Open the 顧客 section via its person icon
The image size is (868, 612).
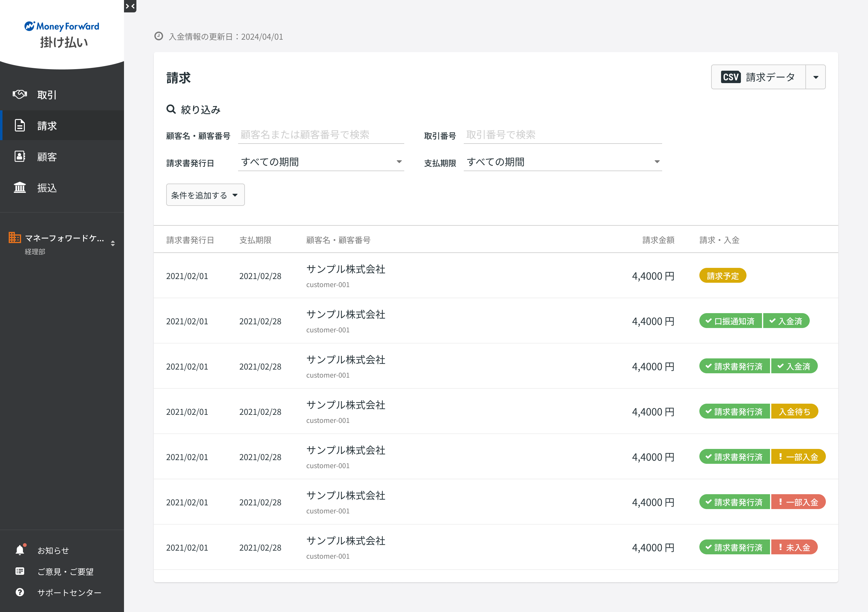[x=20, y=157]
